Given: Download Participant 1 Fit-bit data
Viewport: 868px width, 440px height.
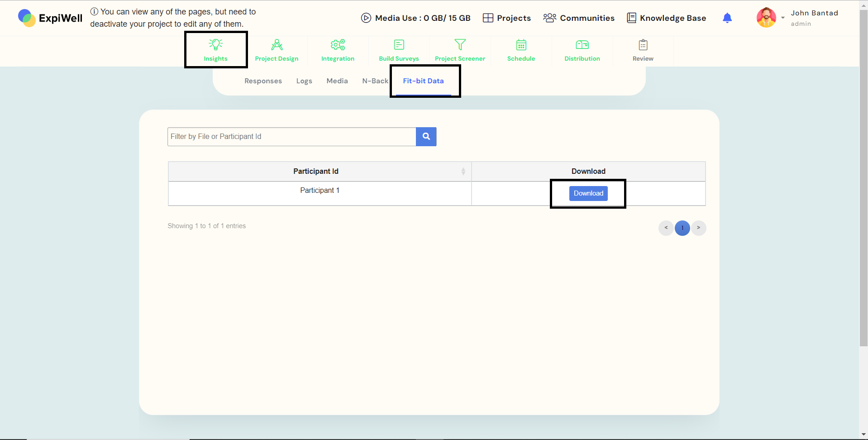Looking at the screenshot, I should [588, 193].
